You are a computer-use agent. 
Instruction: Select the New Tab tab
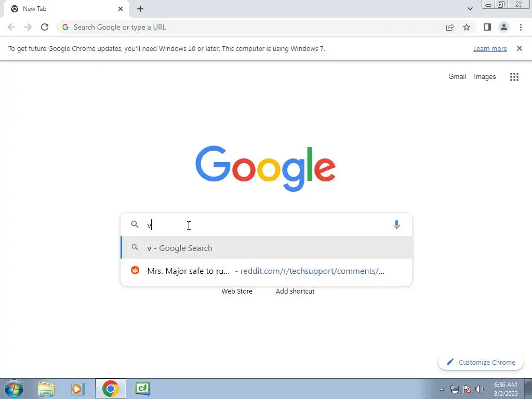66,9
